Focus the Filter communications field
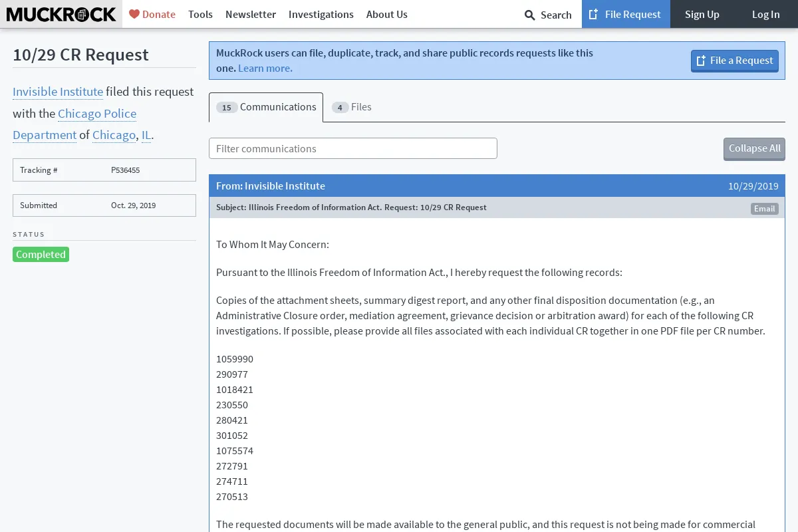The height and width of the screenshot is (532, 798). 353,148
